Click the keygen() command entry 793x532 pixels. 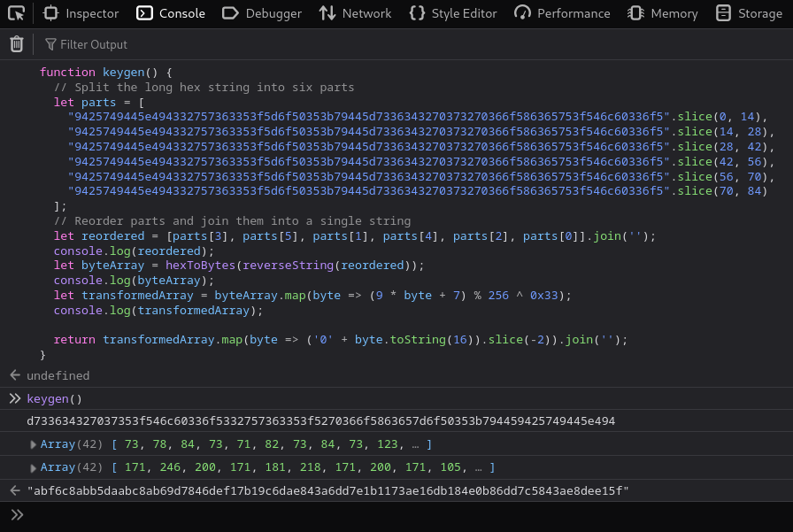[x=54, y=398]
